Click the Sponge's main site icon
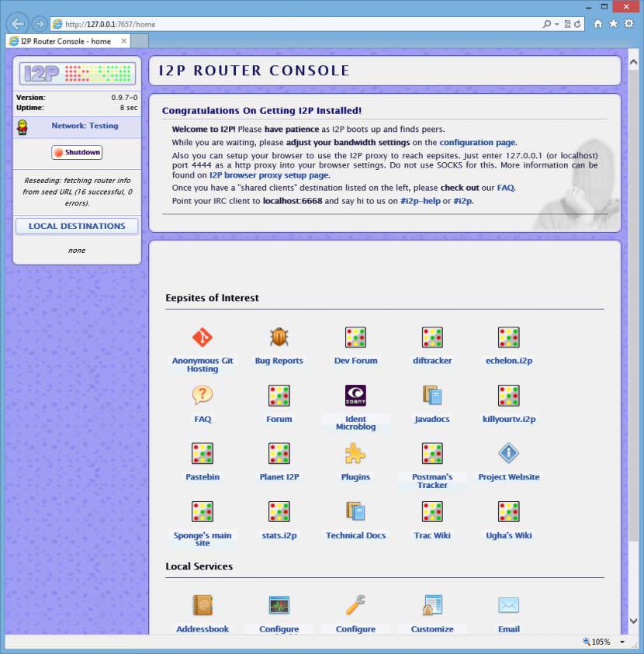 click(203, 511)
